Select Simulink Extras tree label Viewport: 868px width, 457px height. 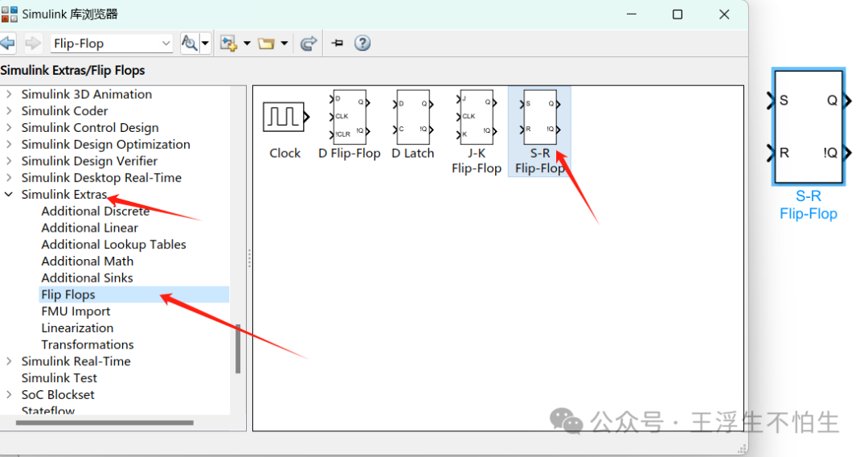tap(64, 195)
